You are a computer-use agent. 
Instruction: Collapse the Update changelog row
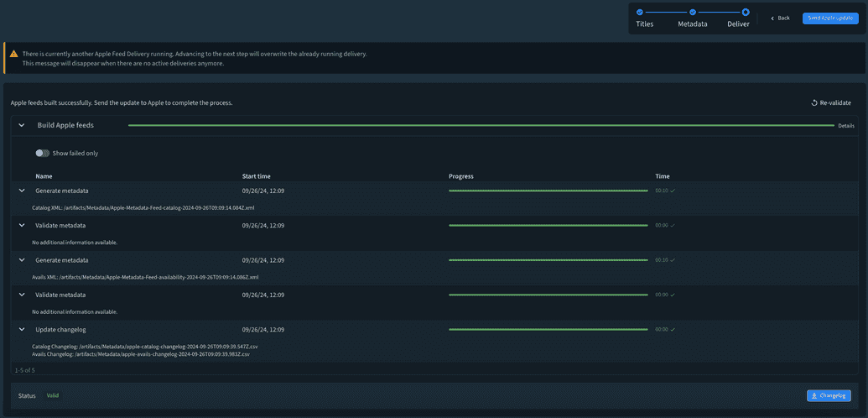pos(22,329)
